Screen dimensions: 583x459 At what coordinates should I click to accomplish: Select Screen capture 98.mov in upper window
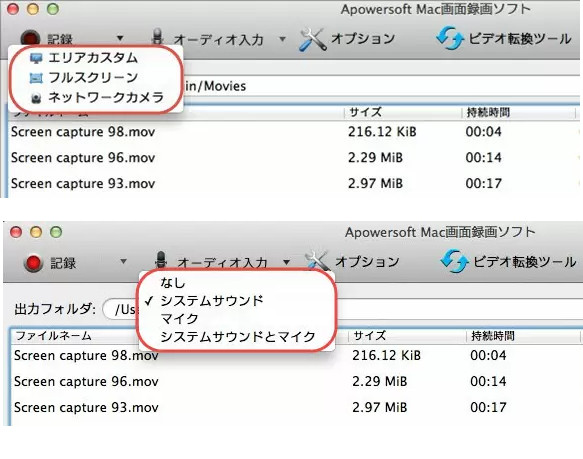[83, 132]
